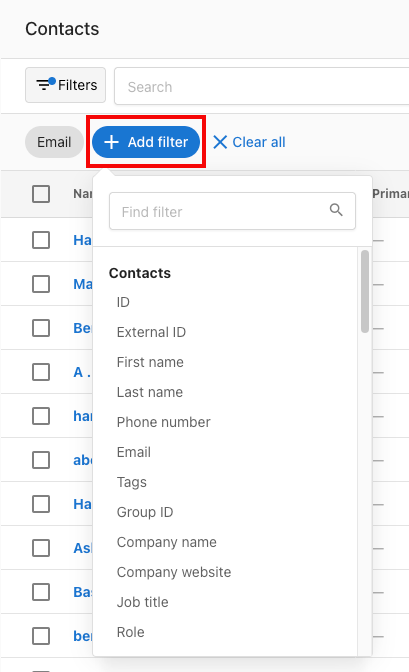Pick Phone number filter option

(x=163, y=422)
